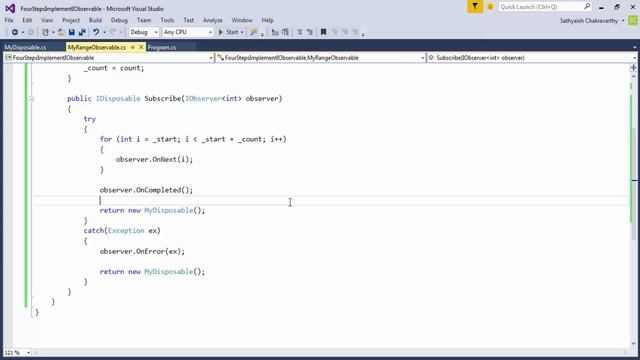Open the FourStepsImplementIObservable project dropdown
Screen dimensions: 640x360
click(109, 58)
